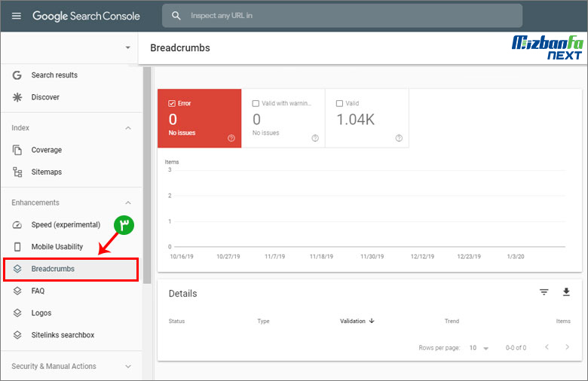Go to previous page of details

pos(547,347)
